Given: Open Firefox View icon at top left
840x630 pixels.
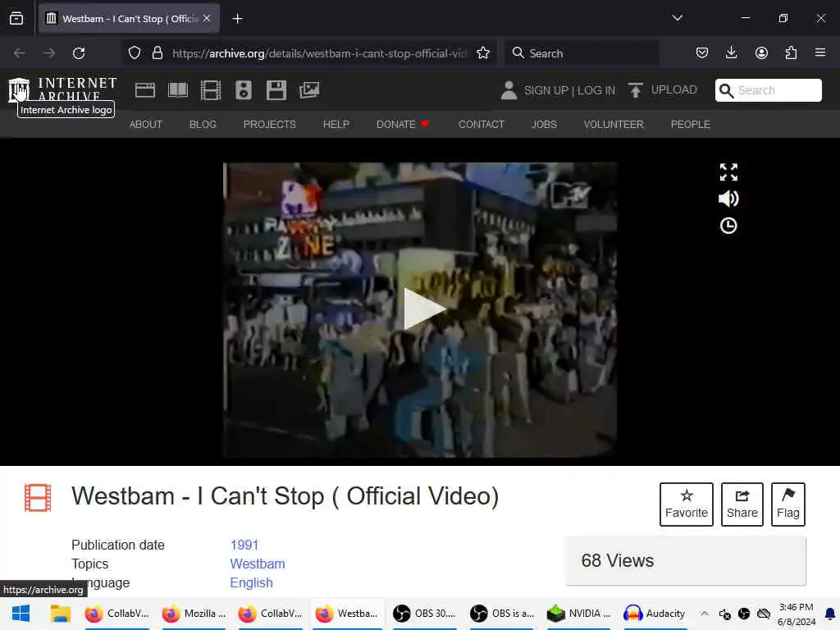Looking at the screenshot, I should coord(16,19).
